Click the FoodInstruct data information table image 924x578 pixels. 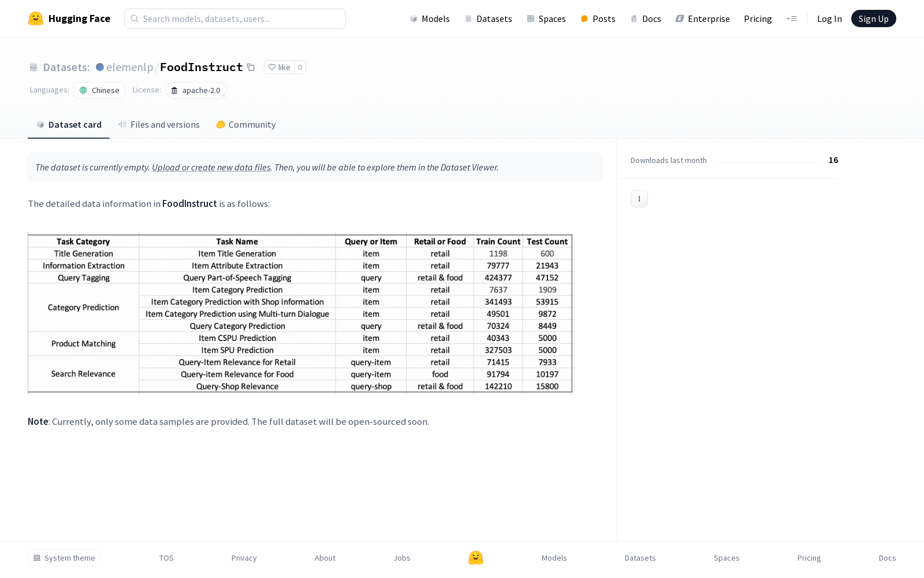tap(300, 313)
